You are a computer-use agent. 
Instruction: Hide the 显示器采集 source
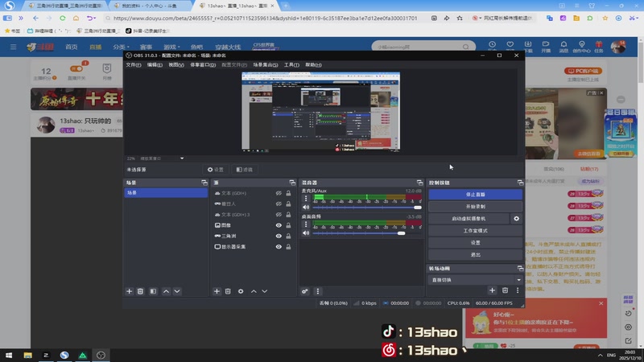(279, 246)
